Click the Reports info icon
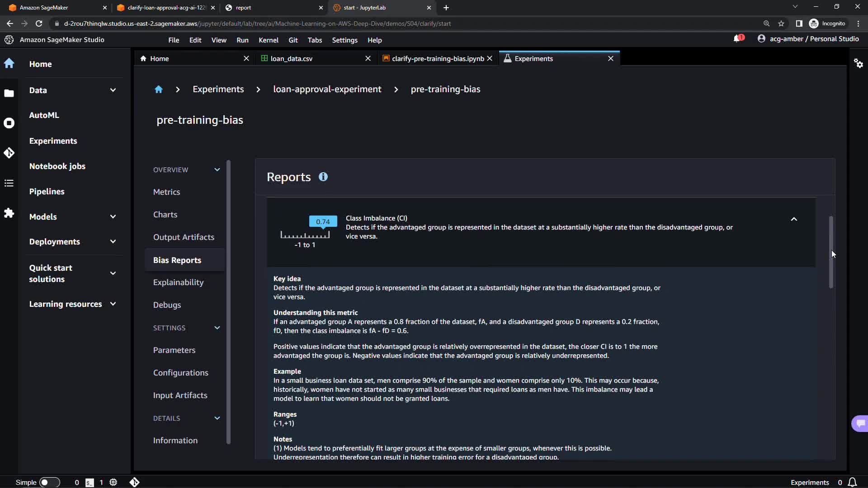 (323, 177)
